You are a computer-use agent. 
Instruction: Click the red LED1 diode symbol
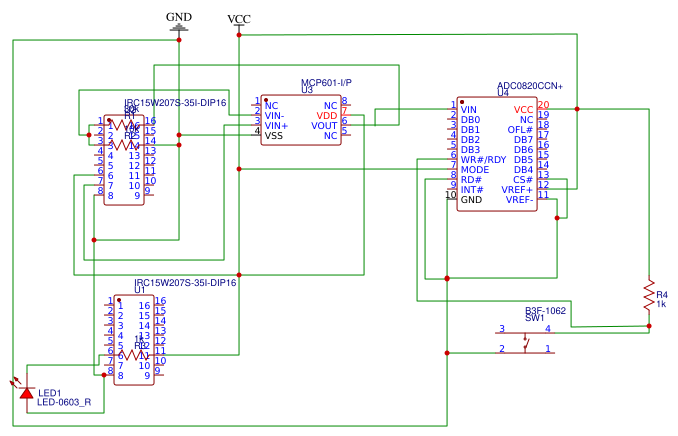pos(27,393)
